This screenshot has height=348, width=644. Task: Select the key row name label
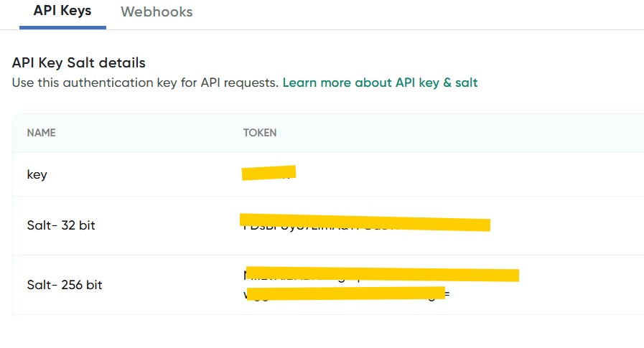37,174
